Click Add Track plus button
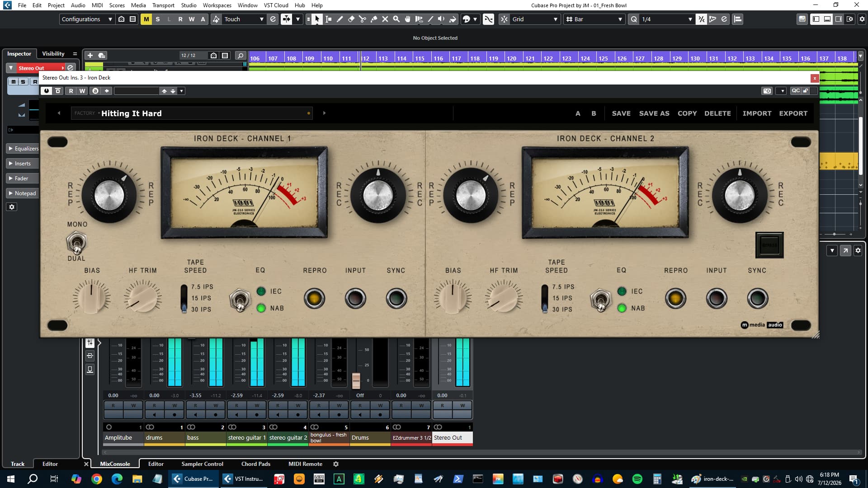 [x=90, y=55]
